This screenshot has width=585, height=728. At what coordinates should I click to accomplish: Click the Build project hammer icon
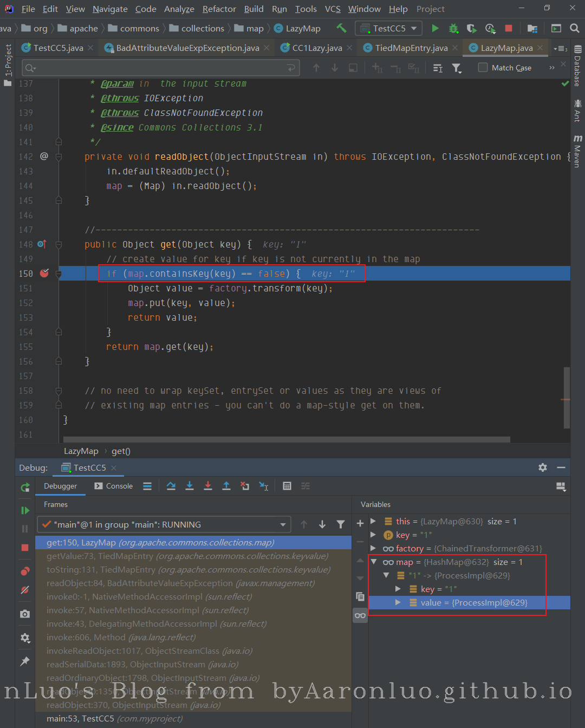coord(341,28)
